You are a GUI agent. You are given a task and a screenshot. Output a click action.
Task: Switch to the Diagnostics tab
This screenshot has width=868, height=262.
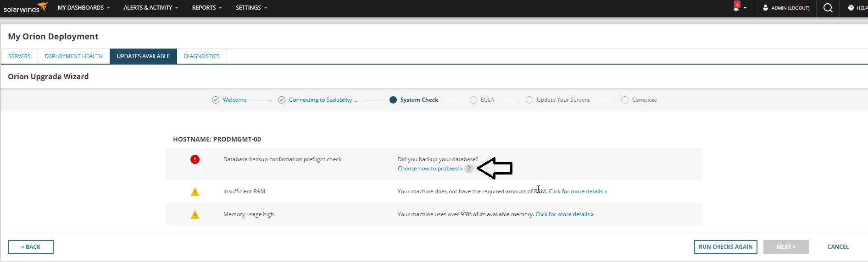pos(202,56)
